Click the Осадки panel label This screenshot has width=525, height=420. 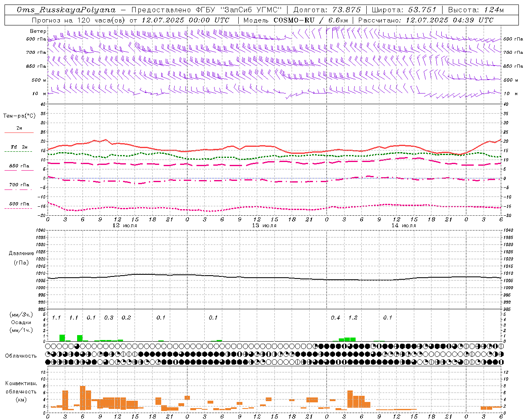coord(21,322)
